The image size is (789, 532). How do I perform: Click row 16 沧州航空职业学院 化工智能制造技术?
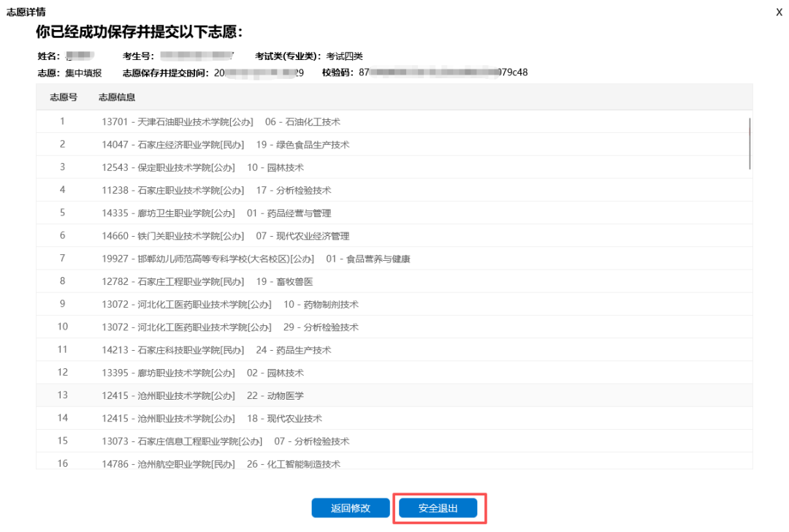pyautogui.click(x=292, y=464)
